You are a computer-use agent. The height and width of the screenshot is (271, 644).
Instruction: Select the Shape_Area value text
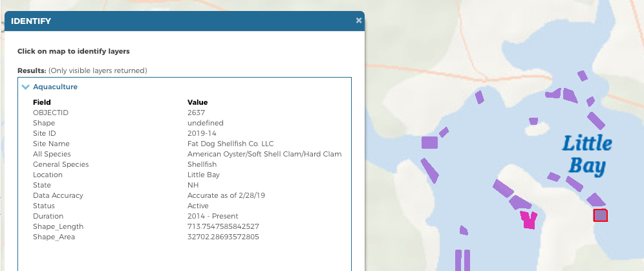point(223,237)
